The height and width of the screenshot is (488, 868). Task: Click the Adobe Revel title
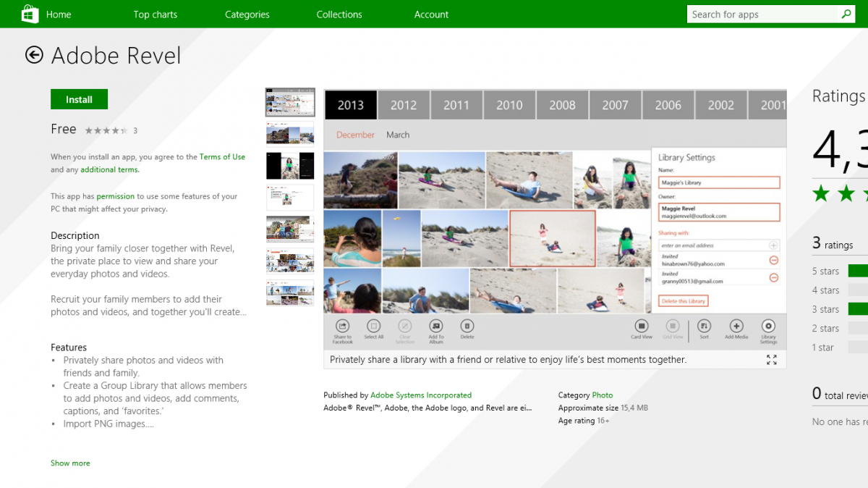pyautogui.click(x=116, y=56)
